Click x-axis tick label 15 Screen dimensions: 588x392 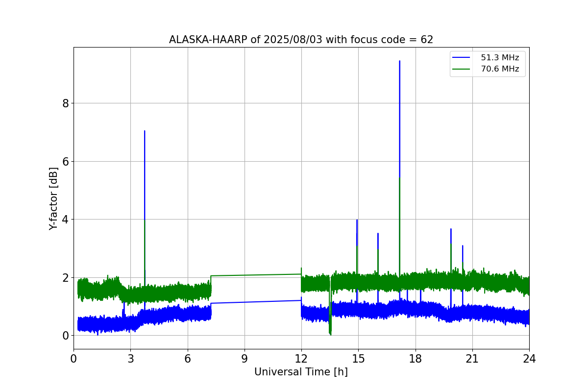click(x=358, y=359)
